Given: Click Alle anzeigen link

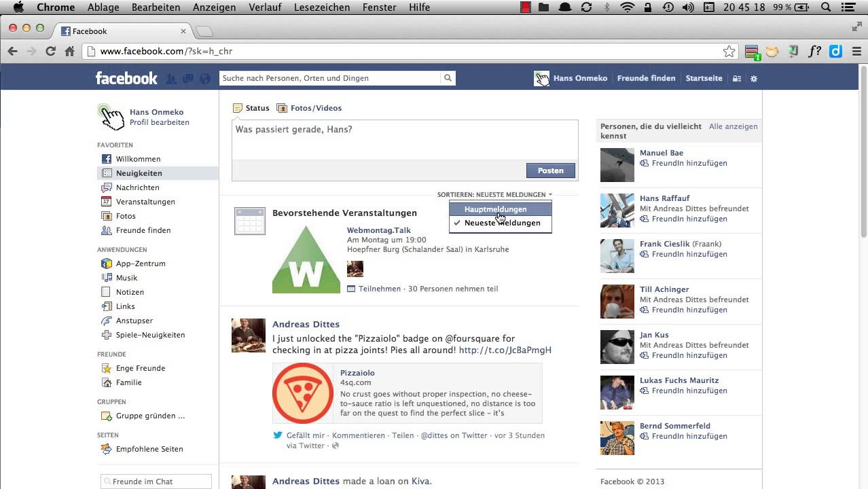Looking at the screenshot, I should coord(733,126).
